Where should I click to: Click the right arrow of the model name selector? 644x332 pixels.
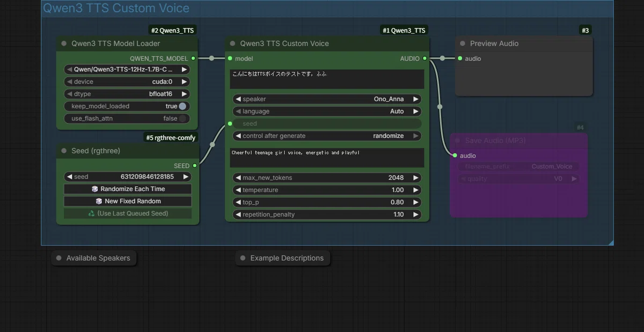[x=184, y=69]
